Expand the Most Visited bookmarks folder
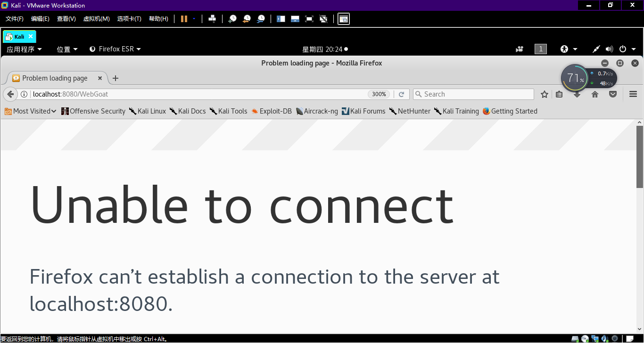The height and width of the screenshot is (343, 644). [x=31, y=111]
